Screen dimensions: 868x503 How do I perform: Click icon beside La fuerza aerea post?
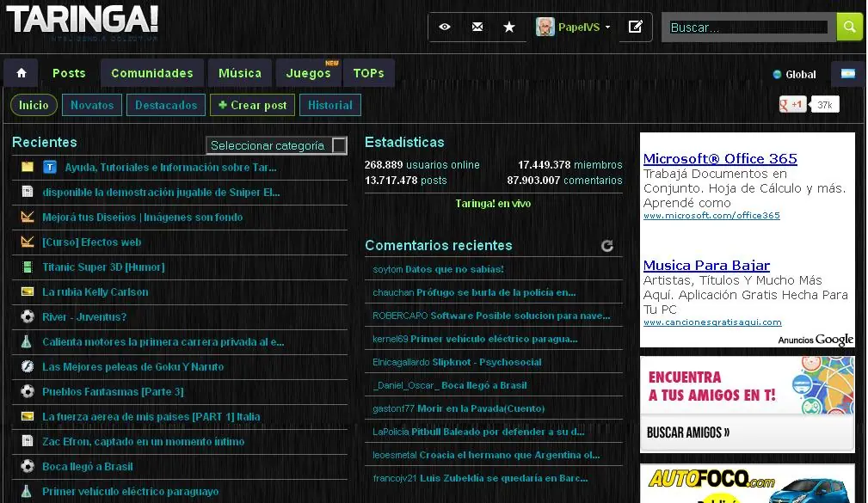pos(28,415)
